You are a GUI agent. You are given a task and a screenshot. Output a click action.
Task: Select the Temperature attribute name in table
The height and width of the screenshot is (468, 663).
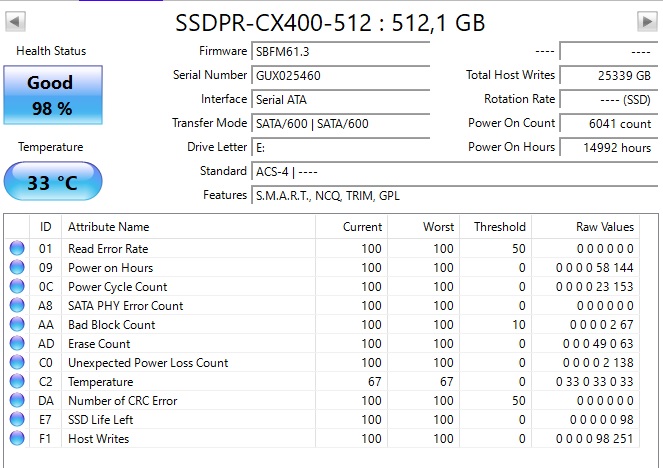(101, 382)
